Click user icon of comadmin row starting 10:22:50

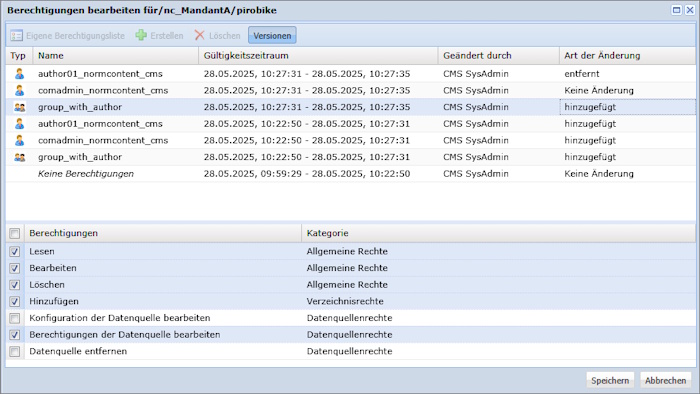[19, 140]
